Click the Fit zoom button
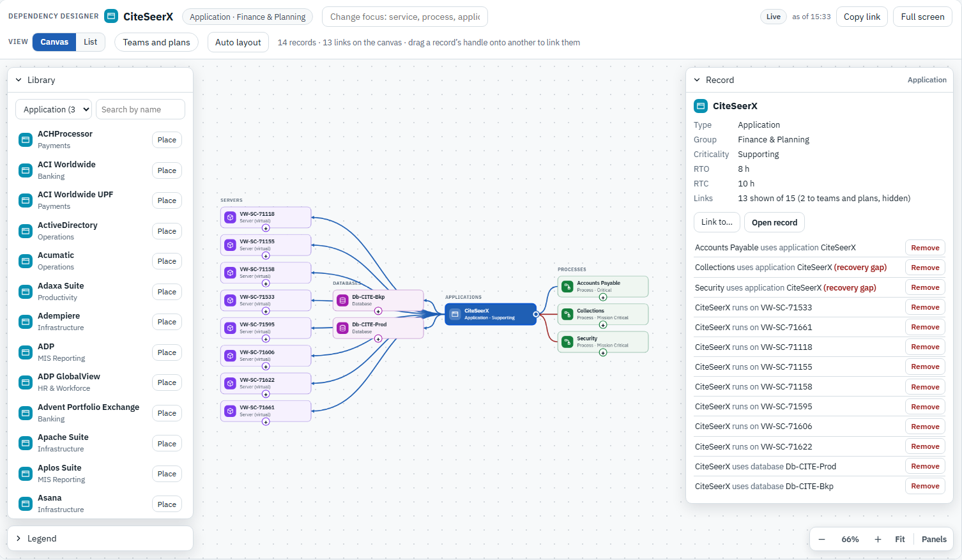 point(900,539)
